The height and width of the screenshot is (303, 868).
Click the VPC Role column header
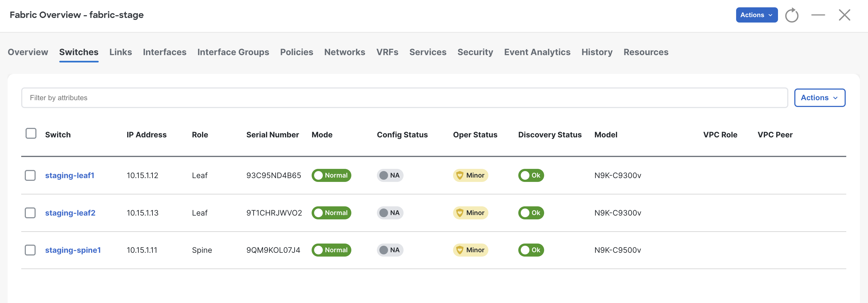pos(720,135)
